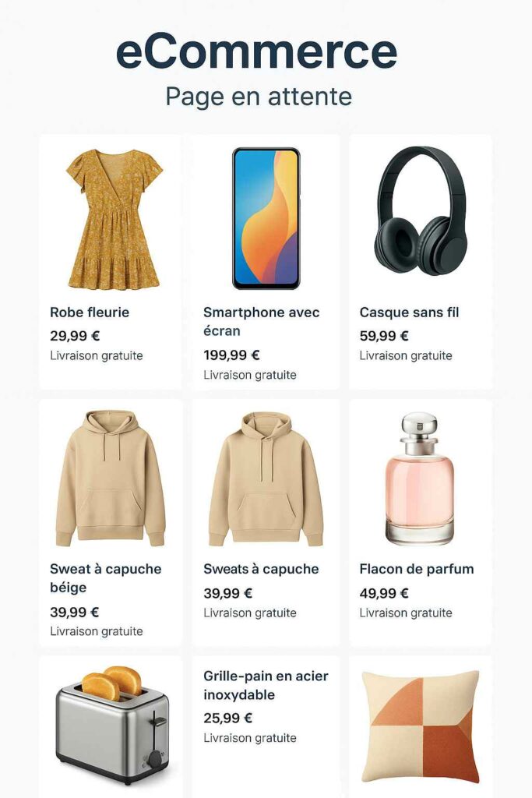The height and width of the screenshot is (798, 532).
Task: Select the 'Flacon de parfum' title
Action: pos(417,569)
